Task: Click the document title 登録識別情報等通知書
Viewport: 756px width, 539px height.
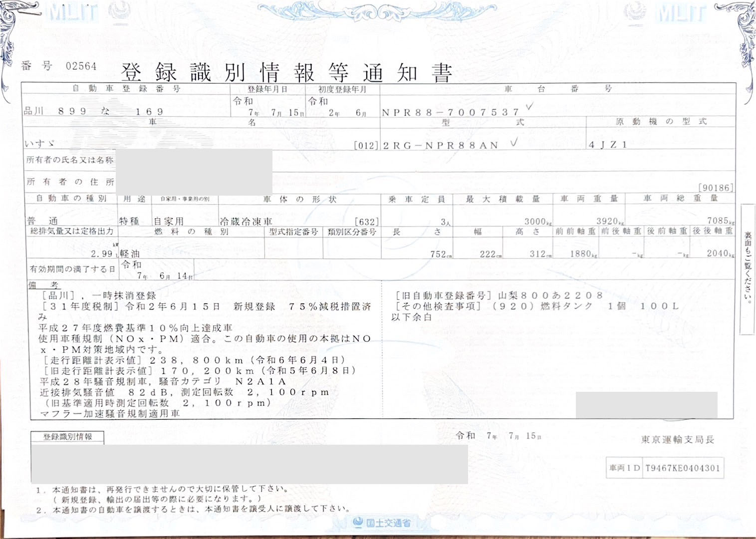Action: pos(286,73)
